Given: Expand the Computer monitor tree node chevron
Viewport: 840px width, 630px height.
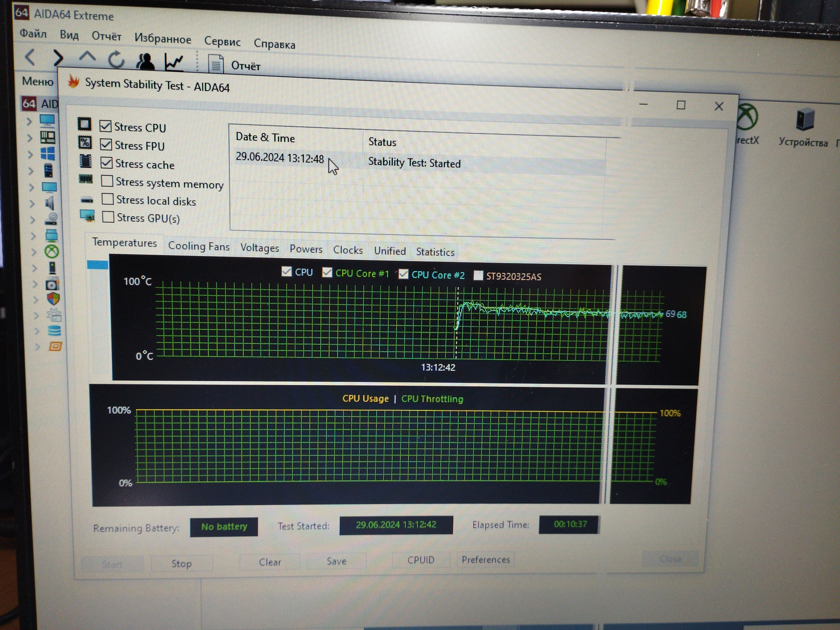Looking at the screenshot, I should click(x=29, y=121).
